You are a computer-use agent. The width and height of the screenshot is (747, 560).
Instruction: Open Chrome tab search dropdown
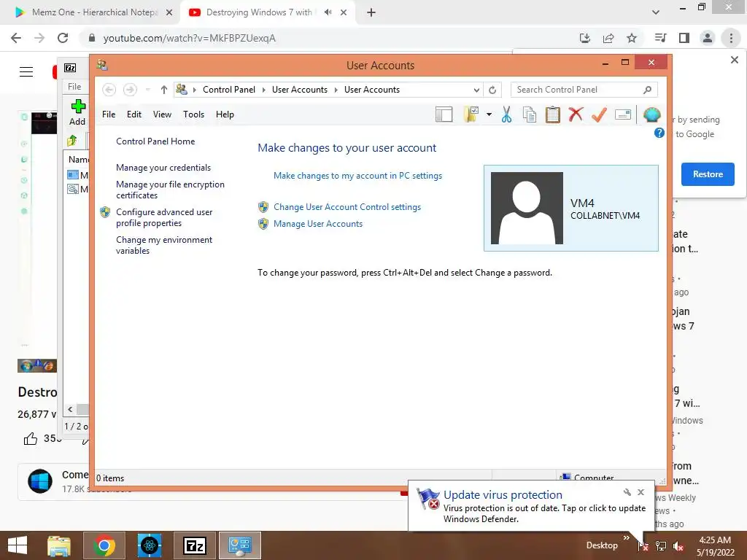coord(656,12)
